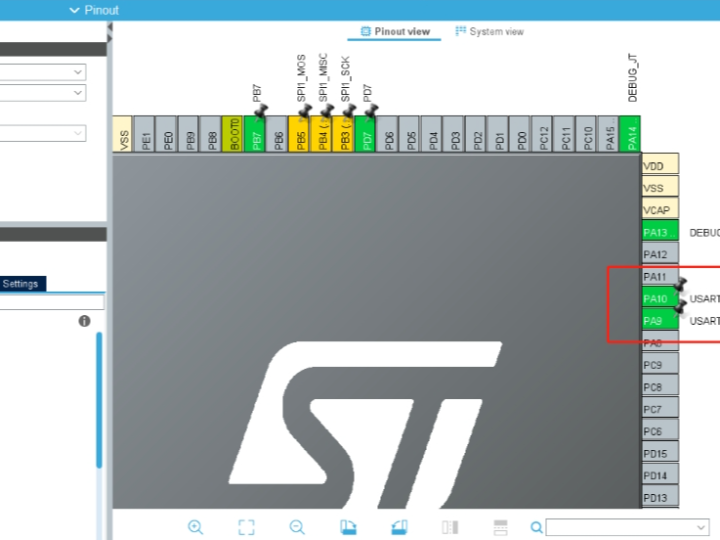Select pin PB7 on the chip
This screenshot has width=720, height=540.
pyautogui.click(x=255, y=134)
